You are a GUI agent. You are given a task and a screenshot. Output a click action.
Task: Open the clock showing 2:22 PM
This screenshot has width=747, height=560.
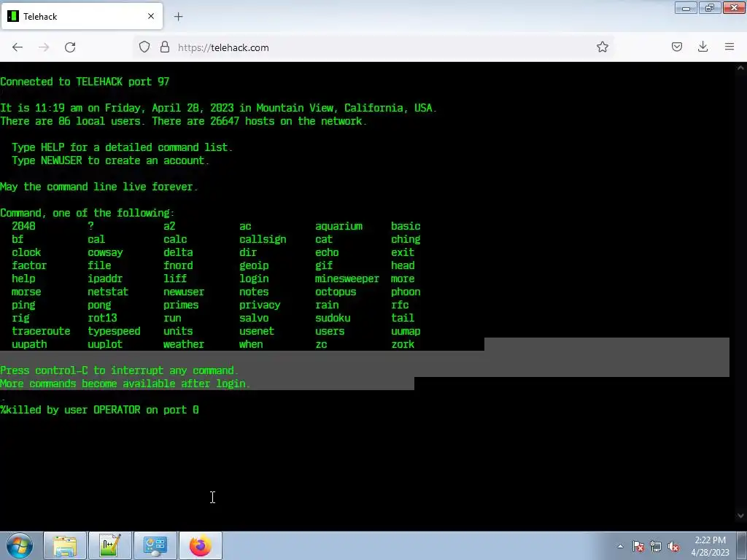(710, 546)
